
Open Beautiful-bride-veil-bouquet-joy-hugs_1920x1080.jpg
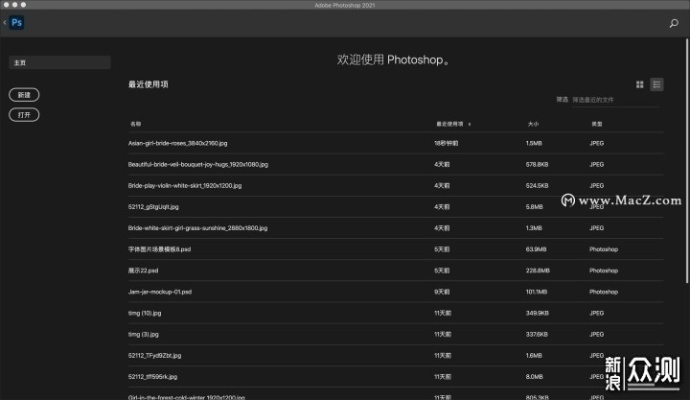click(198, 164)
